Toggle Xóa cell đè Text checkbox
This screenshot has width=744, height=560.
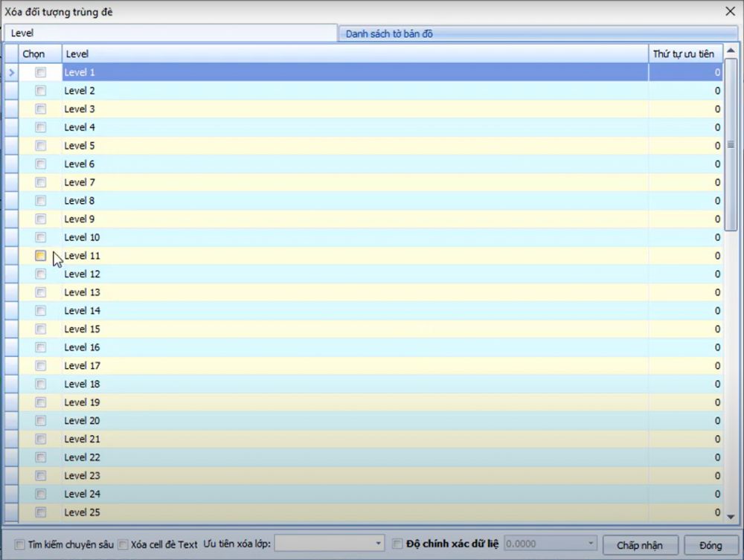pyautogui.click(x=124, y=544)
